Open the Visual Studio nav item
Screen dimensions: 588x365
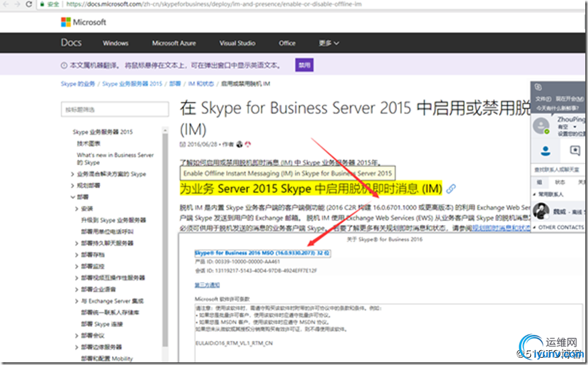237,43
